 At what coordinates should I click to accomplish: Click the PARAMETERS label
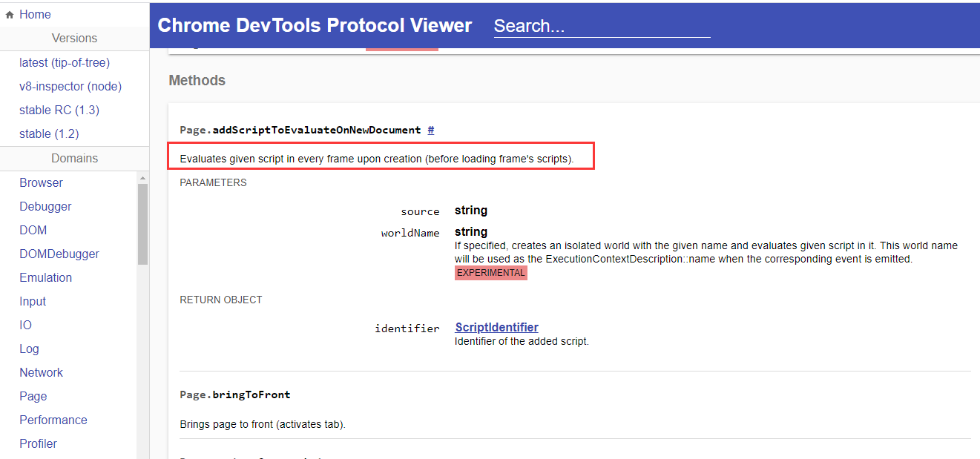tap(213, 183)
